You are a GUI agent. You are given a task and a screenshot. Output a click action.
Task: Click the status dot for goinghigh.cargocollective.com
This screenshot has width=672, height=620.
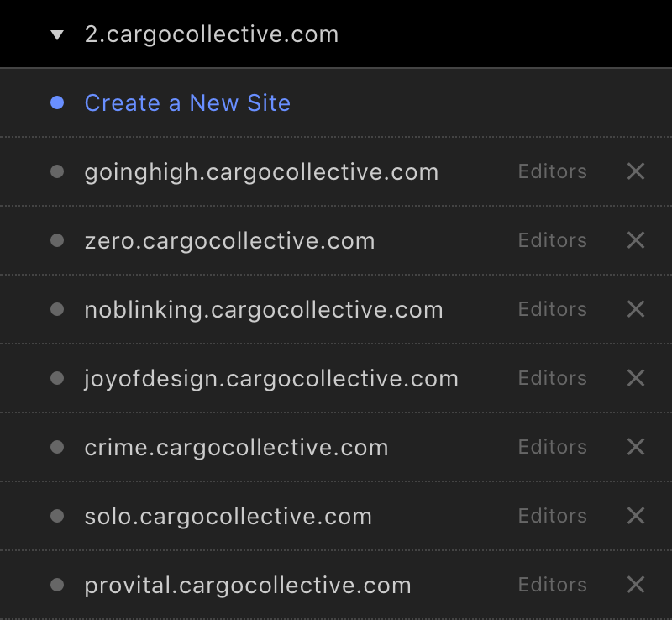(x=57, y=171)
